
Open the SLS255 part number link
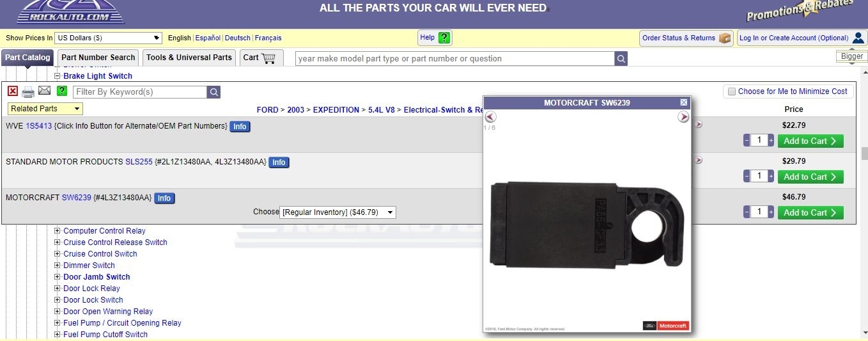(139, 162)
